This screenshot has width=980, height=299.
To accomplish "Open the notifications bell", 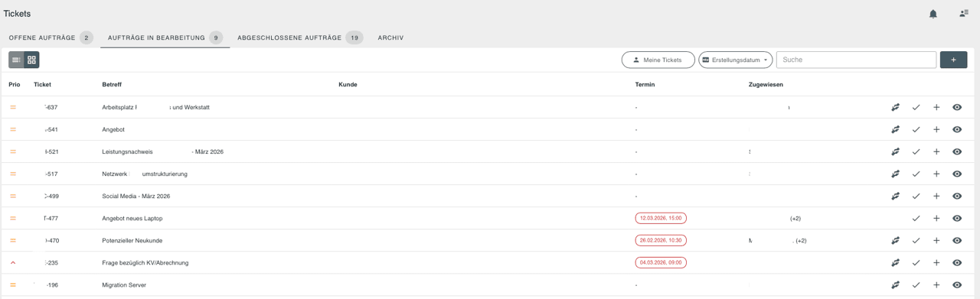I will point(933,14).
